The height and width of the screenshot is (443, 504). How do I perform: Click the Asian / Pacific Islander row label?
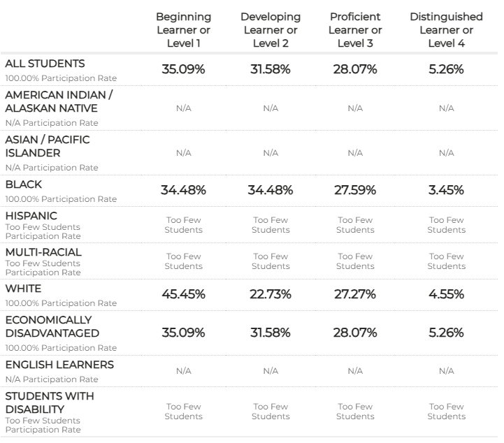(48, 146)
